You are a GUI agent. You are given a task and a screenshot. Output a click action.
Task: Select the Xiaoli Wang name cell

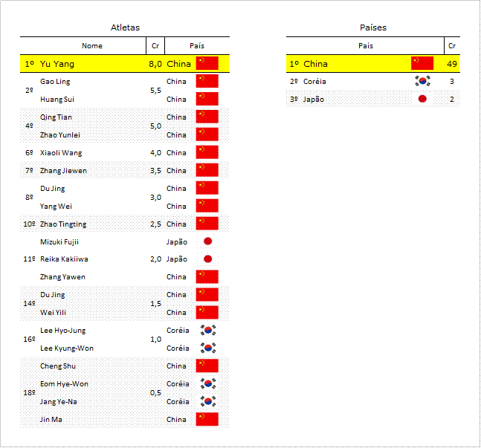61,153
